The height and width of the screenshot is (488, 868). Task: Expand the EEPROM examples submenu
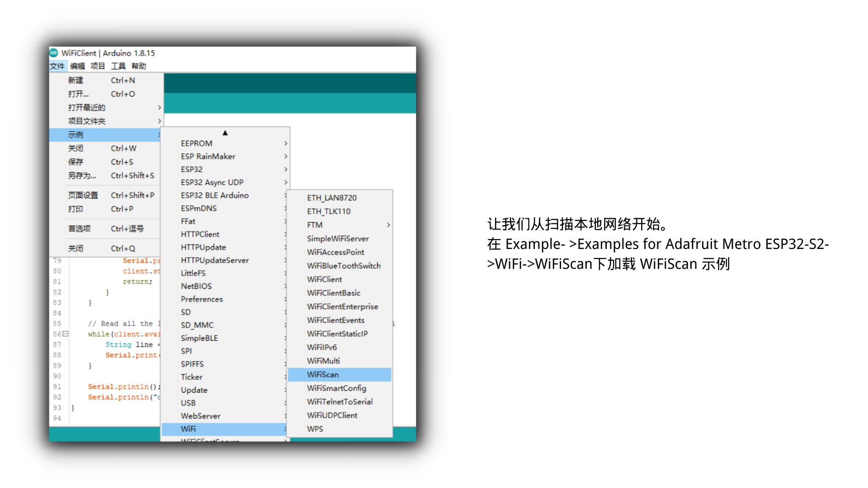pos(225,143)
